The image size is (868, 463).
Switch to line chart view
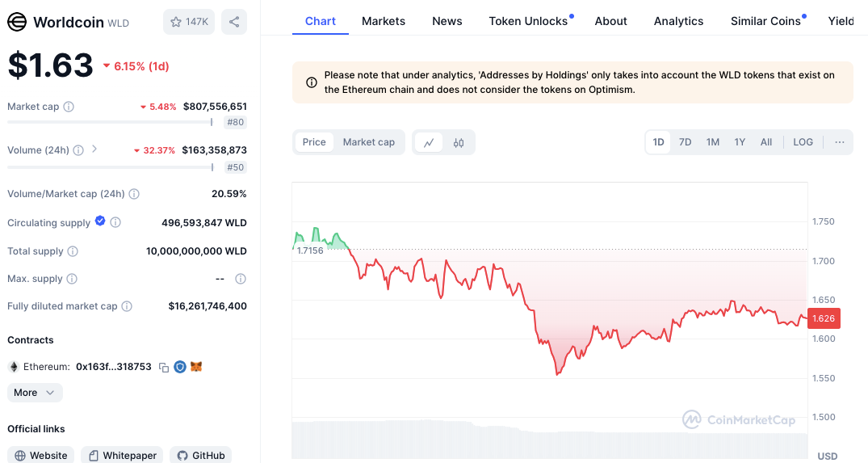tap(429, 143)
